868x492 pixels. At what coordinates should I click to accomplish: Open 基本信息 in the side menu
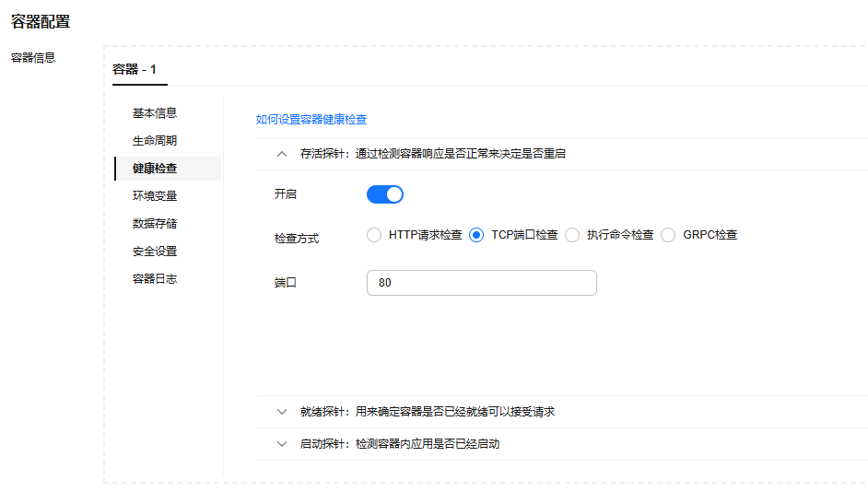tap(155, 113)
